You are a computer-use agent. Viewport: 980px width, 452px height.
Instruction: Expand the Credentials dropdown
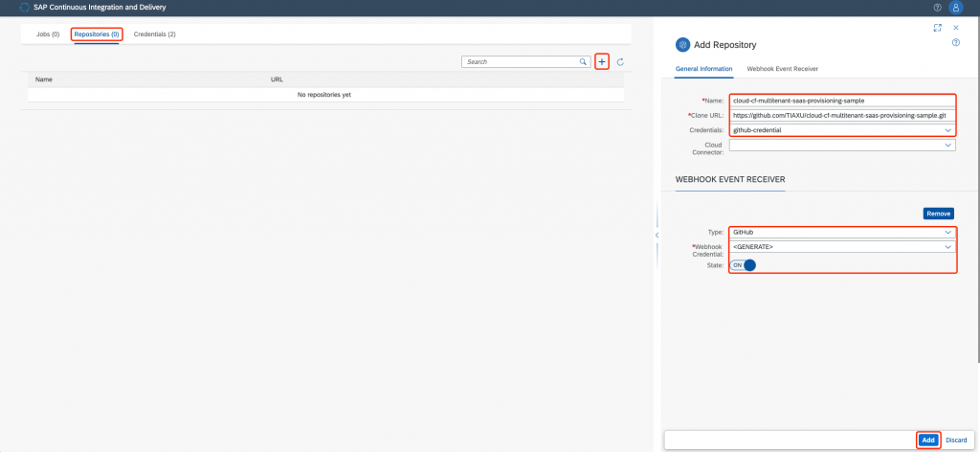[948, 130]
